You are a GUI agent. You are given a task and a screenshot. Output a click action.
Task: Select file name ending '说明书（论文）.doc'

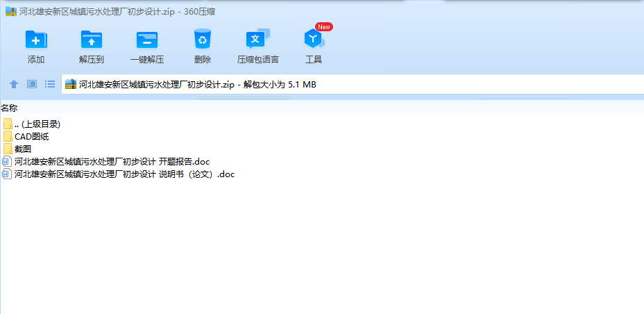124,174
